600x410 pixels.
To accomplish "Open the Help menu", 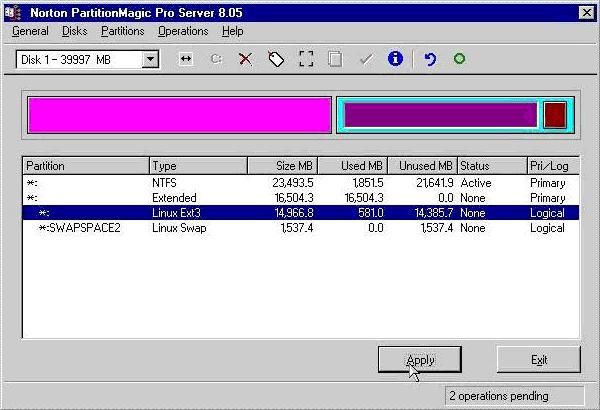I will pos(232,31).
